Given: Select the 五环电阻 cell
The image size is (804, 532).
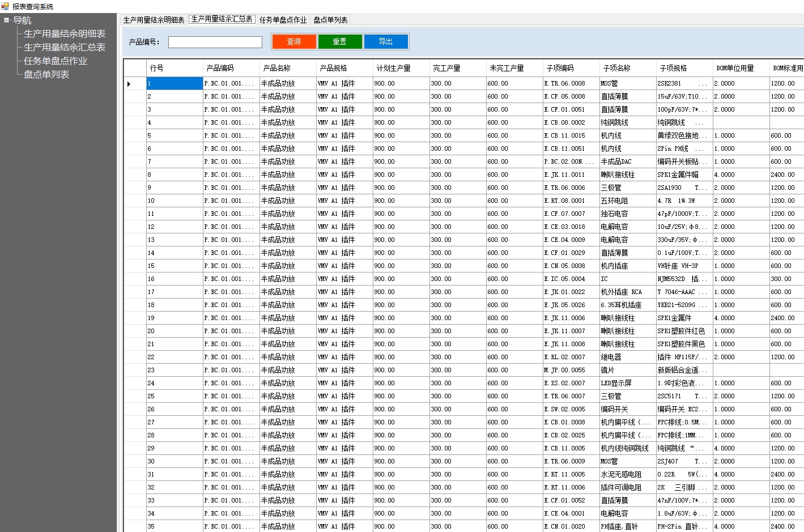Looking at the screenshot, I should pos(628,201).
